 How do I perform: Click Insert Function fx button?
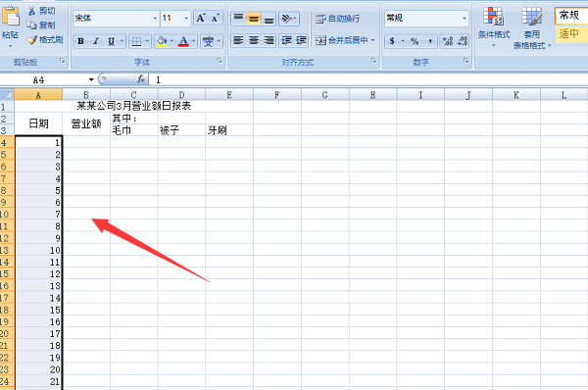(x=141, y=79)
